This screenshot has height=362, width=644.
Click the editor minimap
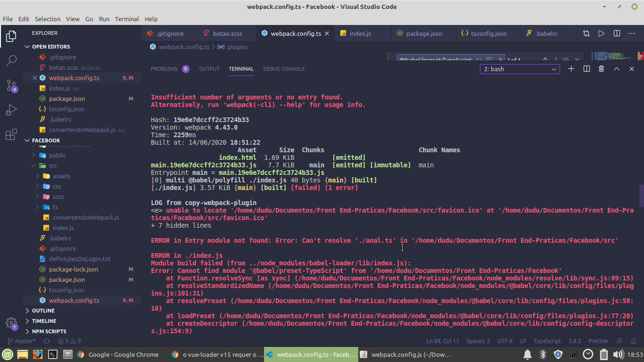click(x=614, y=56)
